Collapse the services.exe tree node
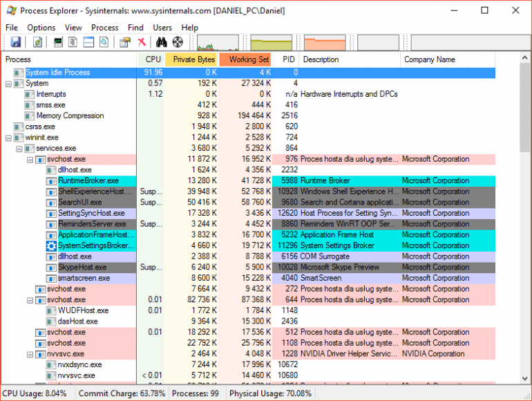This screenshot has height=401, width=532. tap(19, 149)
